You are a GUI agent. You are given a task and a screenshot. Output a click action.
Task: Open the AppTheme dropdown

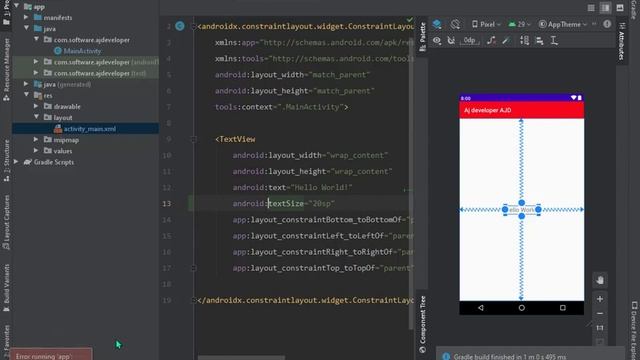pos(563,24)
